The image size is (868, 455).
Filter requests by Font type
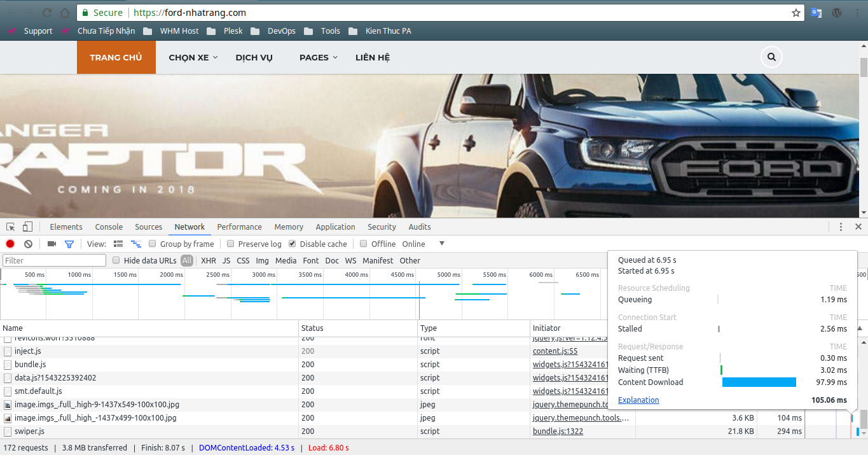311,260
